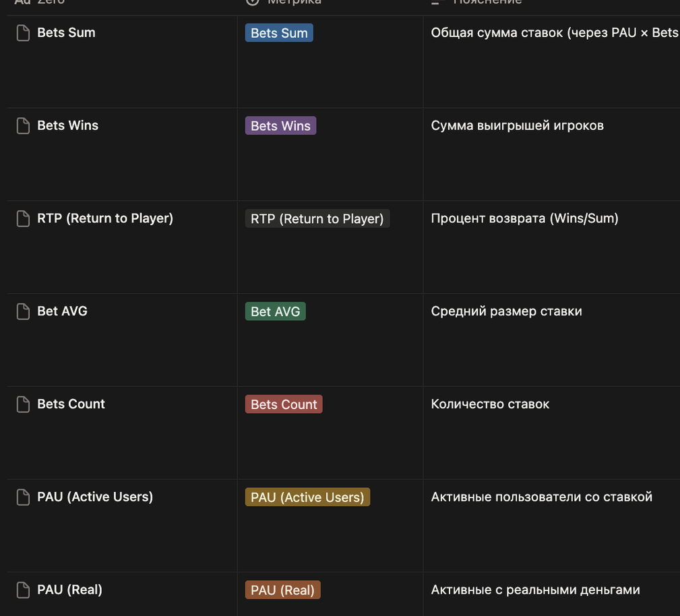
Task: Select the PAU (Active Users) page icon
Action: click(x=23, y=497)
